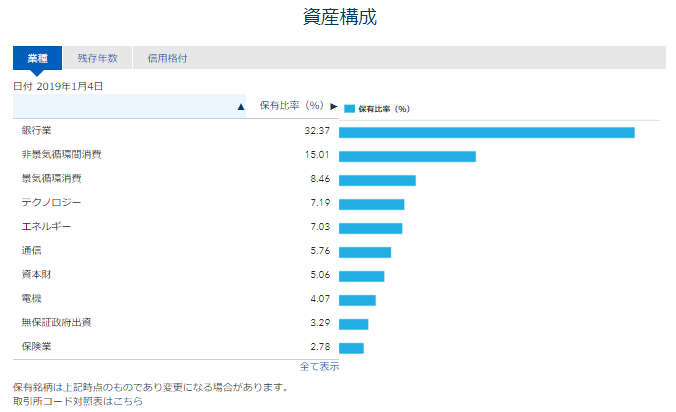Click the 銀行業 chart bar

[487, 133]
